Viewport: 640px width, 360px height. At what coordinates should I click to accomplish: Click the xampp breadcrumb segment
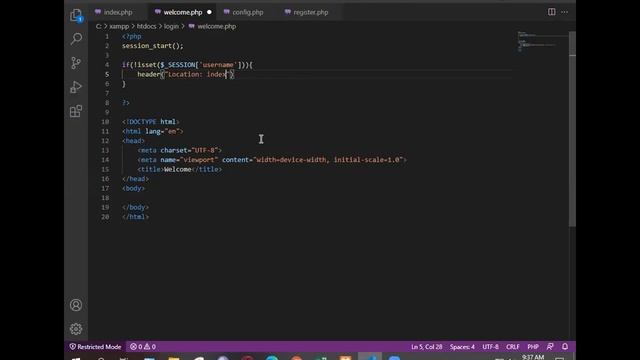(119, 26)
